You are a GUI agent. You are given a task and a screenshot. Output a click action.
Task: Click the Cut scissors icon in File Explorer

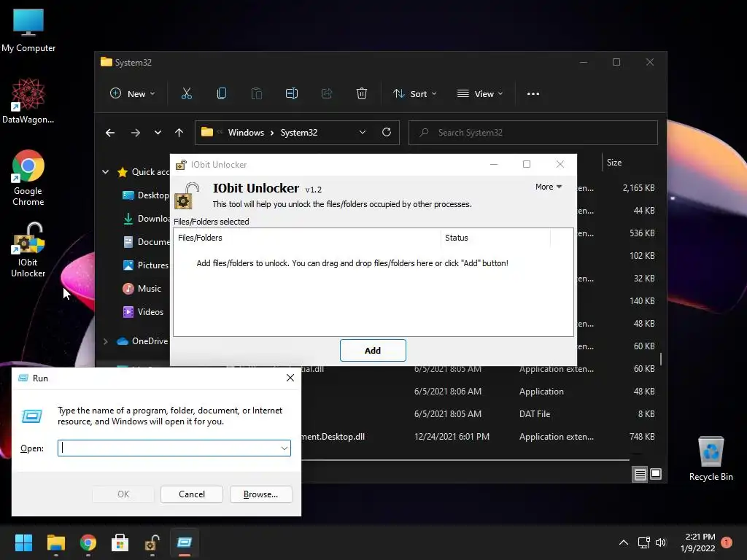click(187, 94)
